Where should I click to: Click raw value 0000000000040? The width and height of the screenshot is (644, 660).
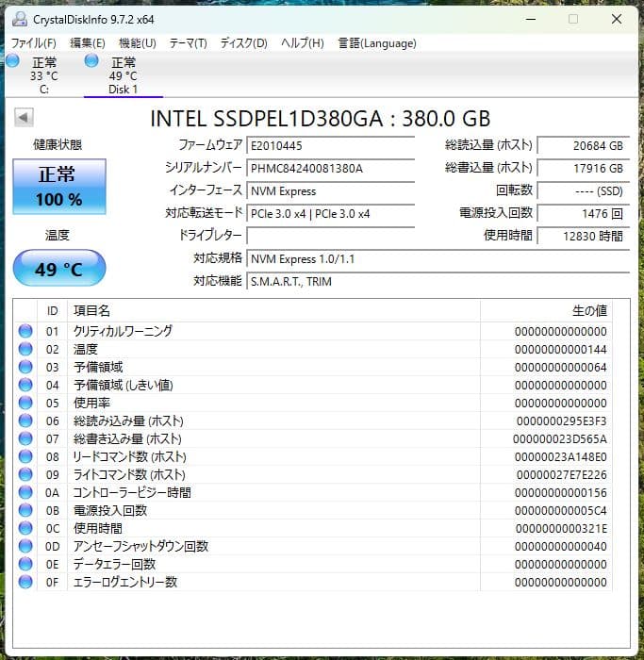(561, 546)
